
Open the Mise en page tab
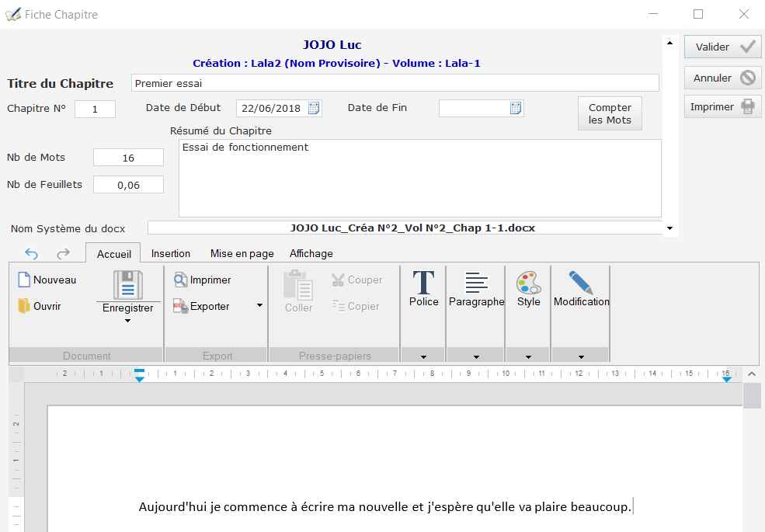(x=242, y=253)
